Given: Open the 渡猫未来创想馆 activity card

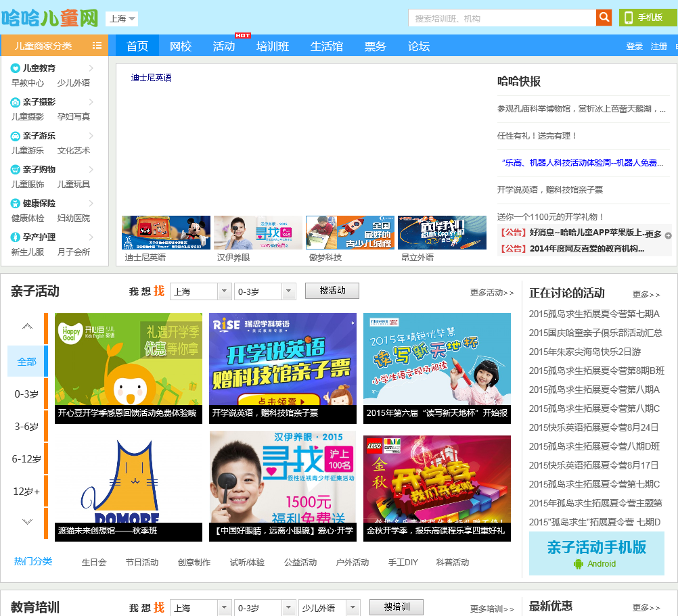Looking at the screenshot, I should pyautogui.click(x=129, y=486).
